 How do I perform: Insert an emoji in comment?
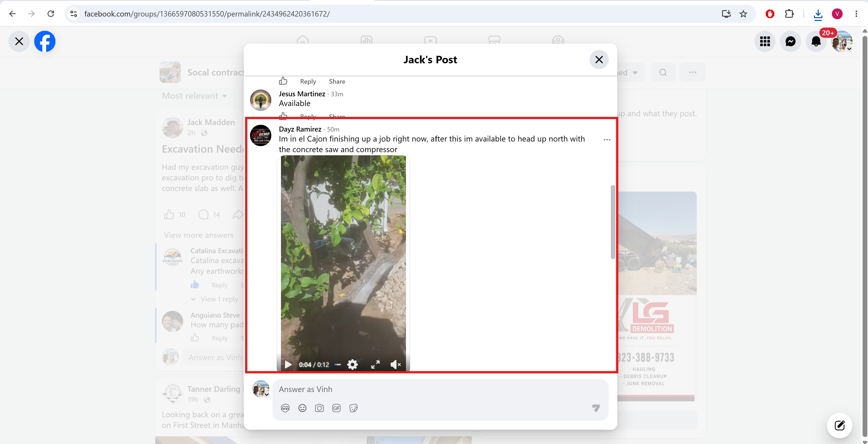click(302, 408)
